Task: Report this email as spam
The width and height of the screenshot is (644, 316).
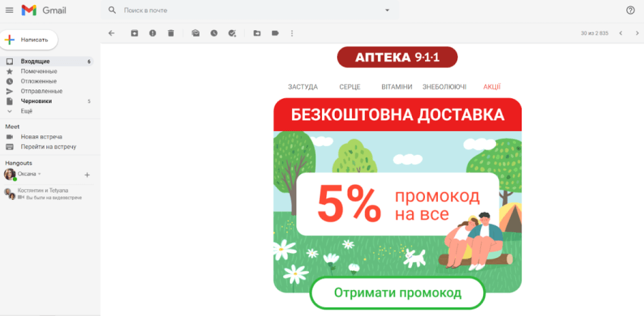Action: click(x=152, y=33)
